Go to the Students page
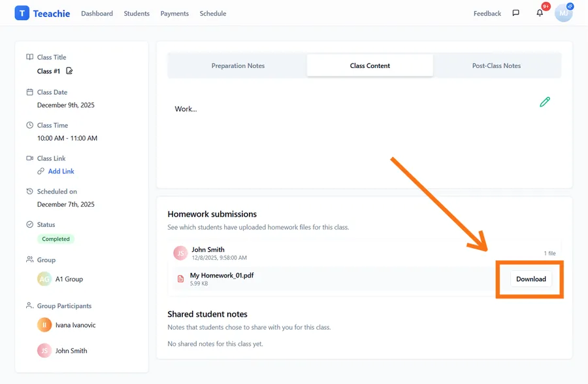This screenshot has width=588, height=384. click(137, 12)
